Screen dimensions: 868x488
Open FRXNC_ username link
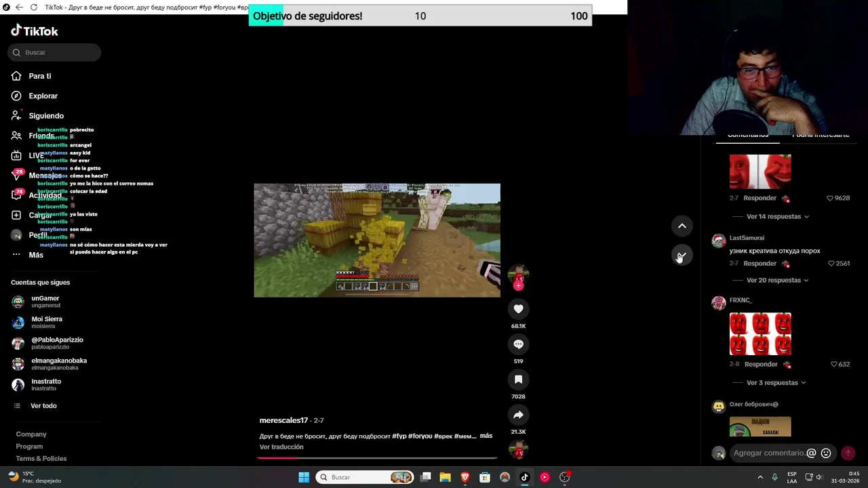tap(741, 300)
